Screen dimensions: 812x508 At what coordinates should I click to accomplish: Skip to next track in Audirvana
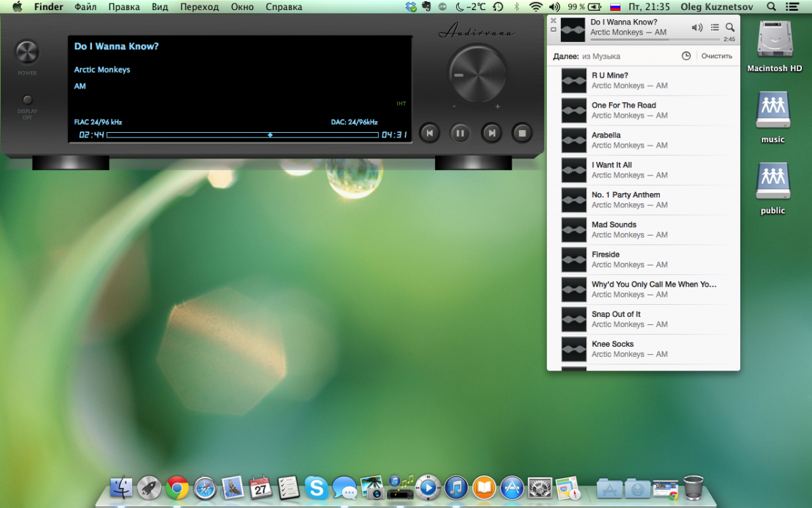click(492, 133)
